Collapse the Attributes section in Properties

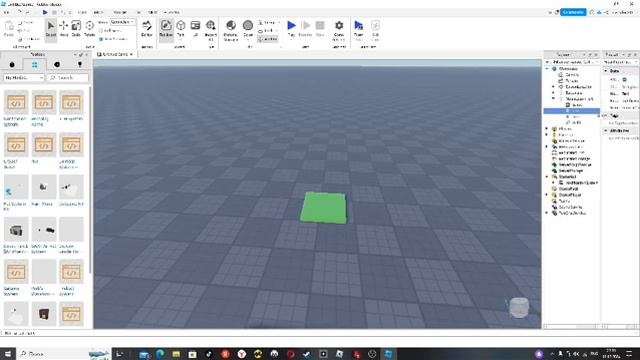pyautogui.click(x=606, y=131)
